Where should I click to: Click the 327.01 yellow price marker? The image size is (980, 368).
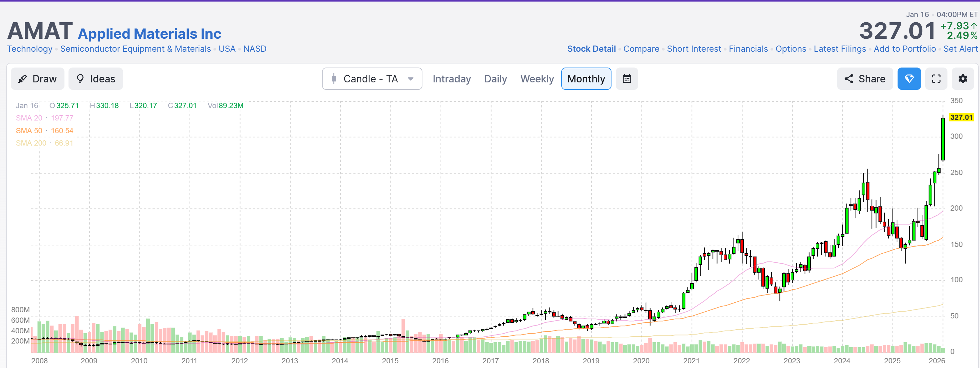tap(961, 117)
